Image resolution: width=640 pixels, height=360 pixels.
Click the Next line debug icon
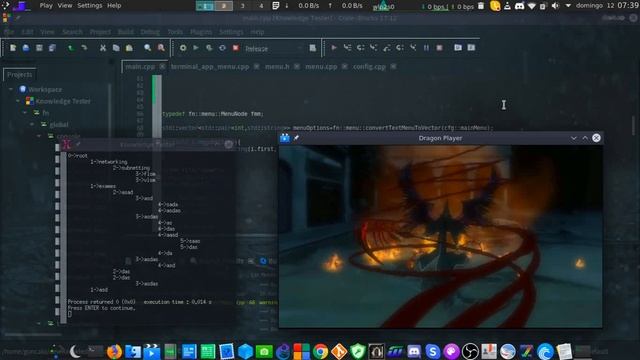(x=360, y=48)
